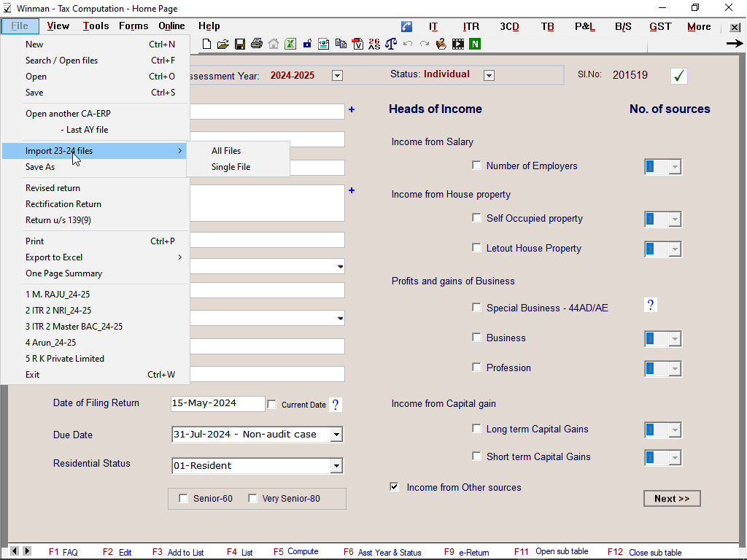
Task: Click the printer icon in toolbar
Action: pos(257,44)
